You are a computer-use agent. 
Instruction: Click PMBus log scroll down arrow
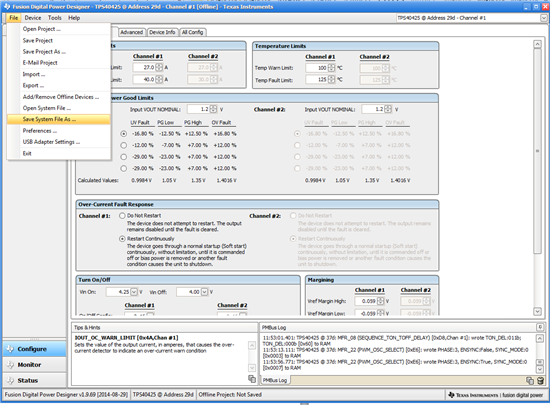pyautogui.click(x=540, y=370)
